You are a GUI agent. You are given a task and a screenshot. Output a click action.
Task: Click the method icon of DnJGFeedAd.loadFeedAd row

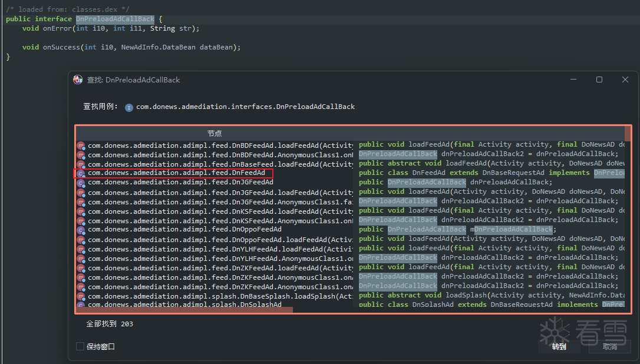coord(81,193)
